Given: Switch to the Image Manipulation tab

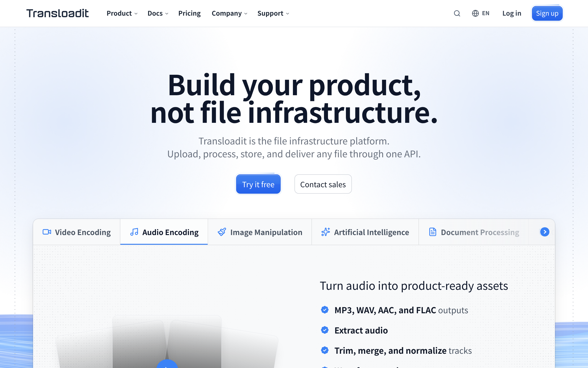Looking at the screenshot, I should 260,232.
